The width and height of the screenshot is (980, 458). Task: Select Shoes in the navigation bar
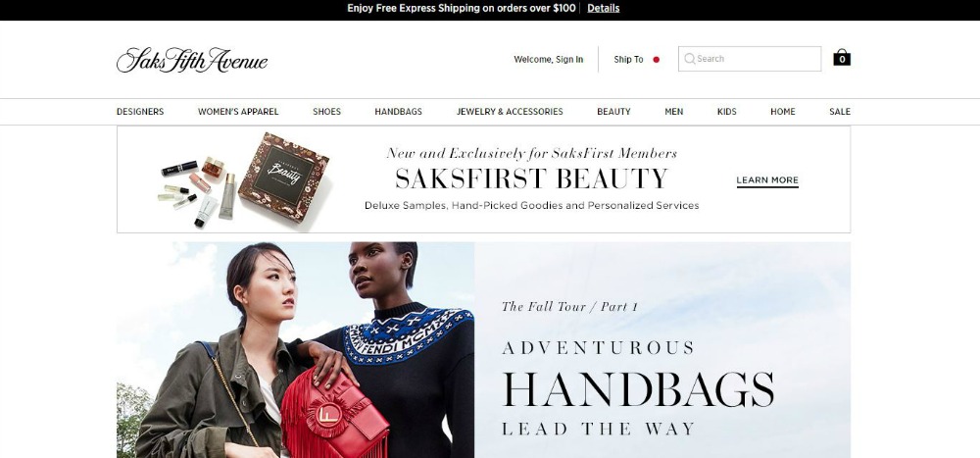pos(327,112)
